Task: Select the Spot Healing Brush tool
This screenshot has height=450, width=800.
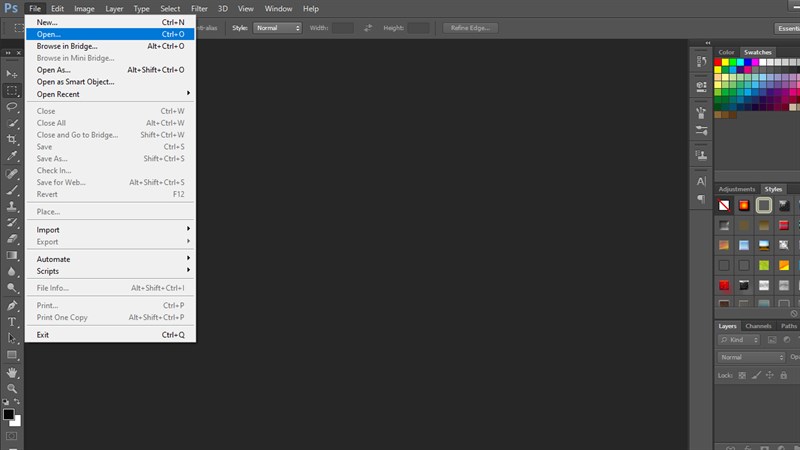Action: (x=12, y=173)
